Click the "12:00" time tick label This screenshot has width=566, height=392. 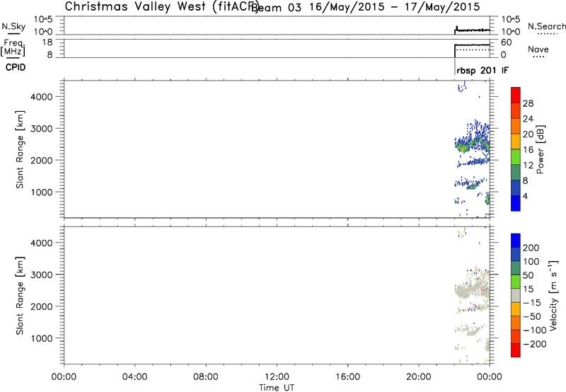pos(277,377)
